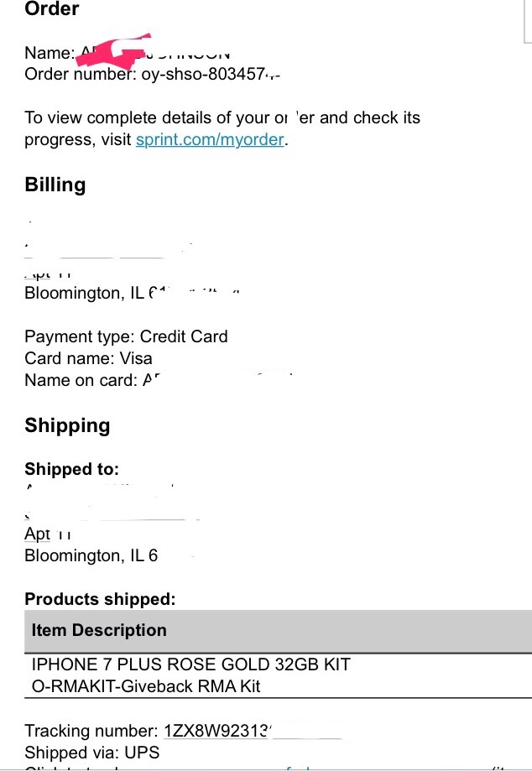
Task: Click the Order heading
Action: click(52, 9)
